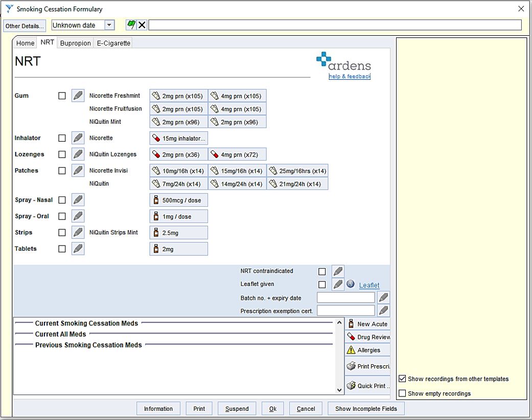Open the Leaflet link
This screenshot has height=420, width=532.
[x=369, y=285]
